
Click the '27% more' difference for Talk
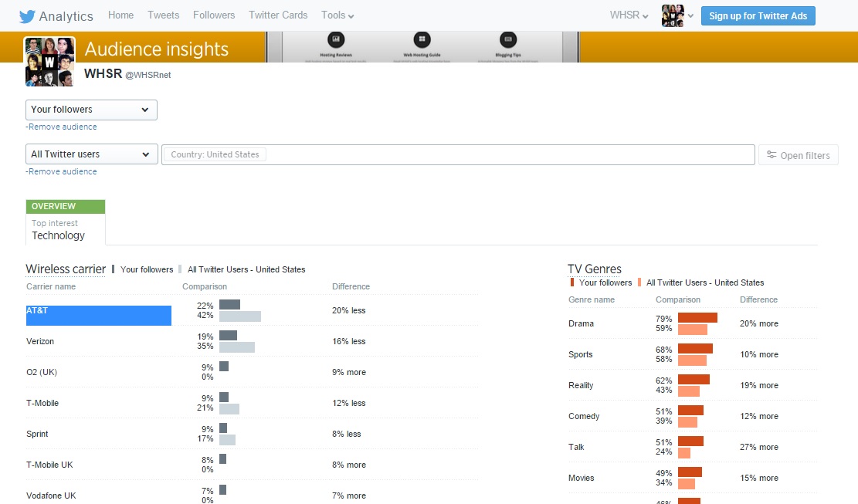759,447
